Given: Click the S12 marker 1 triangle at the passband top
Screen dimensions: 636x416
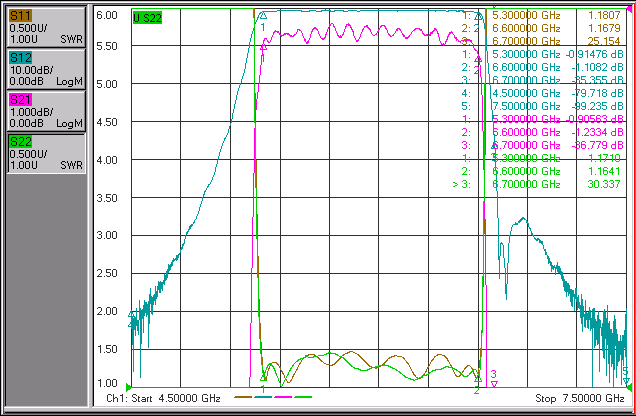Looking at the screenshot, I should click(263, 16).
